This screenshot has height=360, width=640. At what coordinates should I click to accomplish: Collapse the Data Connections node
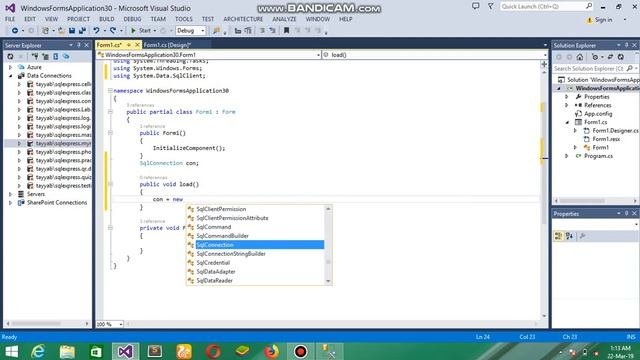[11, 76]
